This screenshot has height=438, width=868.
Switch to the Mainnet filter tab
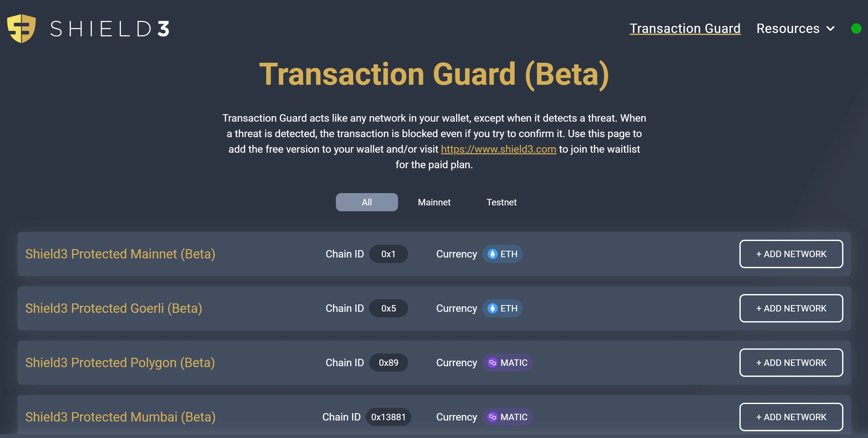(434, 202)
